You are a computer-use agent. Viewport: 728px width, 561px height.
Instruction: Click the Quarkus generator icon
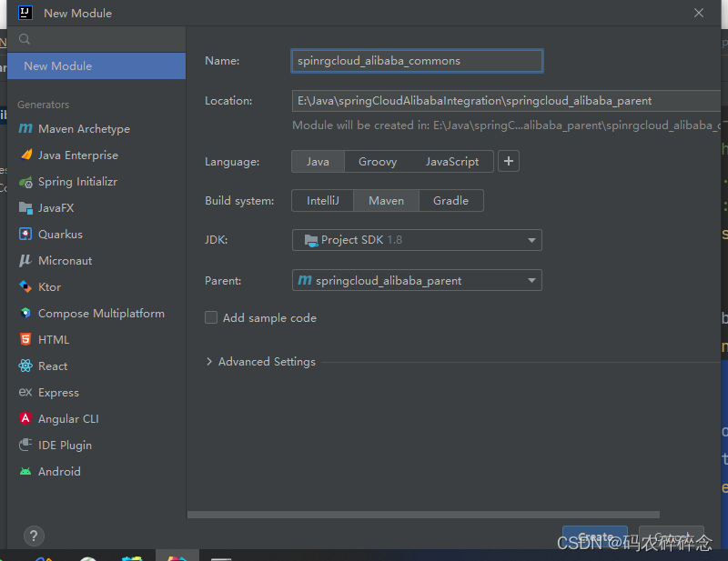[25, 234]
